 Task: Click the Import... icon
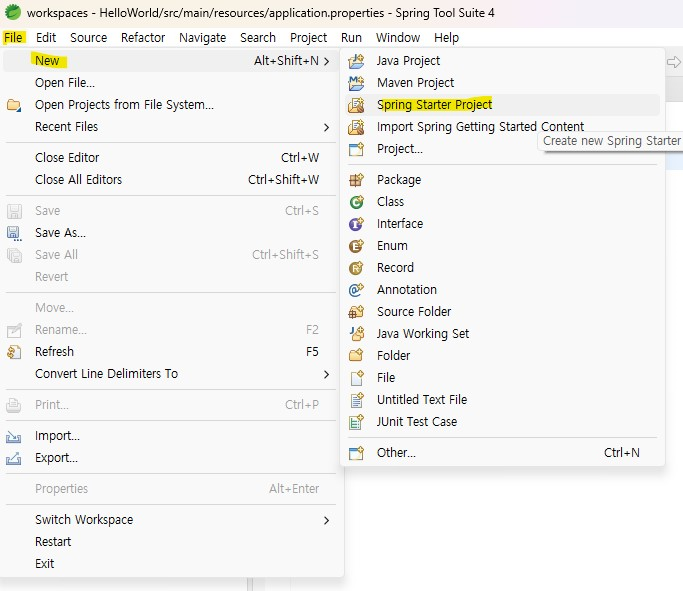click(14, 436)
